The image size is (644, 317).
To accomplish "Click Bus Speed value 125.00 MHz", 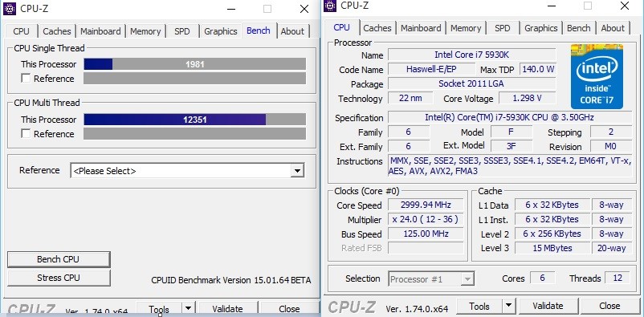I will point(426,234).
